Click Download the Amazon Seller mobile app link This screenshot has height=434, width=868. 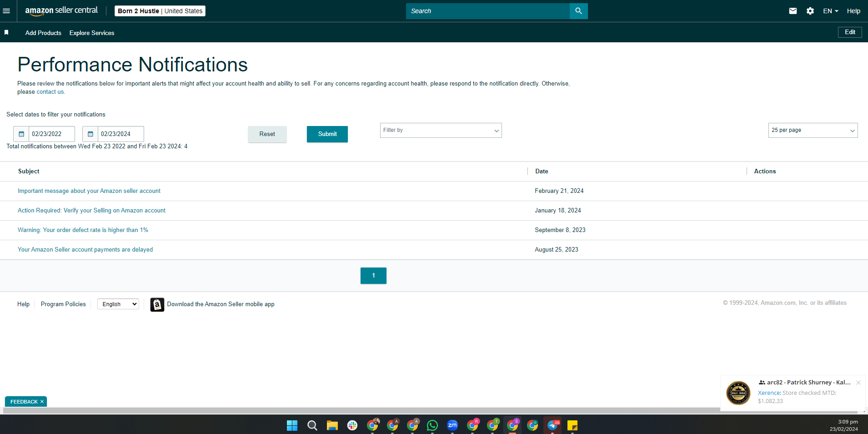point(221,304)
